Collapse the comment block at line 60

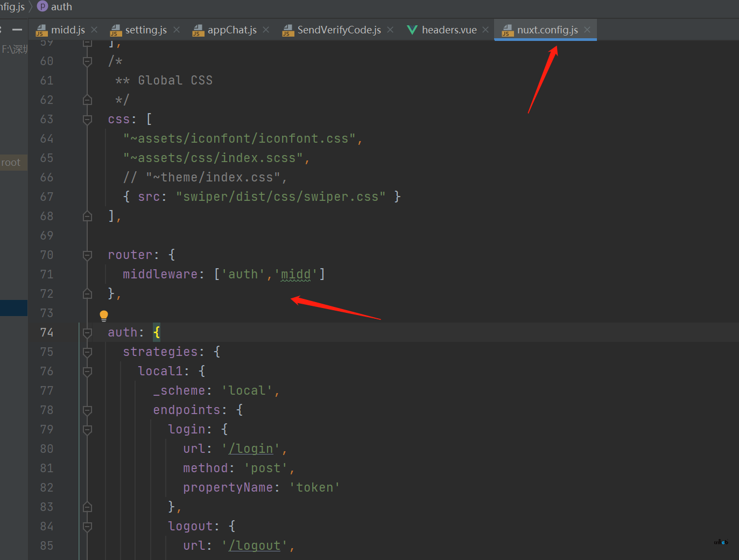tap(87, 61)
